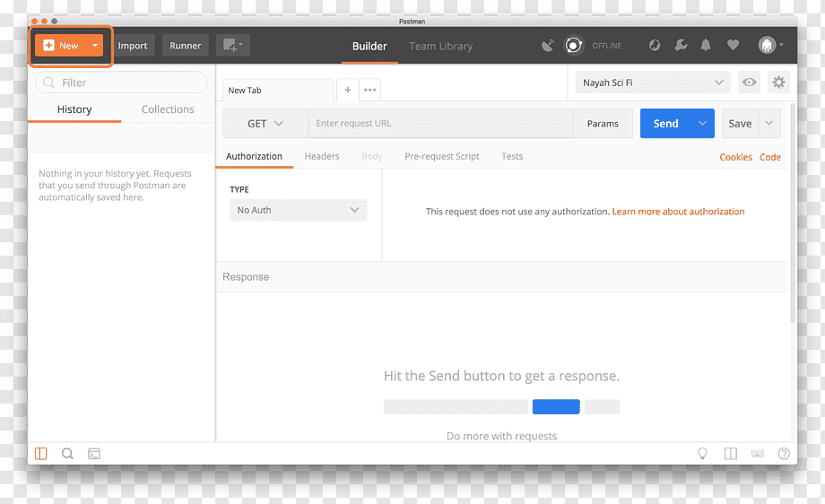
Task: Open notifications bell icon
Action: (706, 45)
